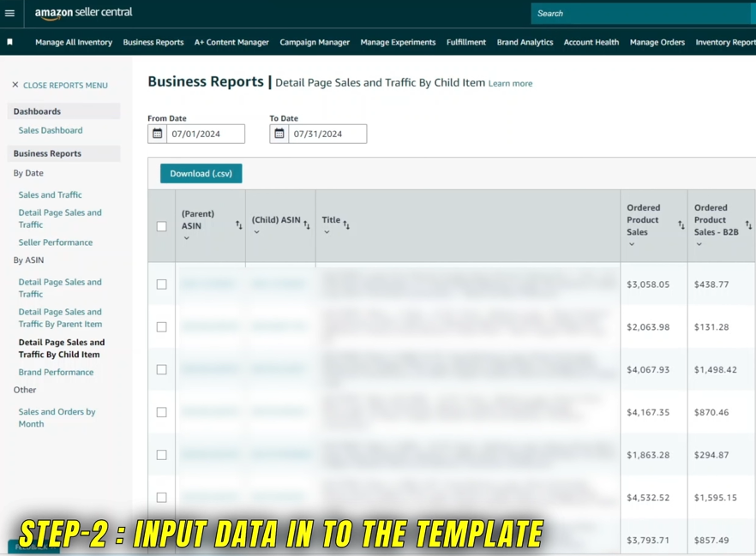Select Detail Page Sales and Traffic By Child Item
The height and width of the screenshot is (556, 756).
61,349
